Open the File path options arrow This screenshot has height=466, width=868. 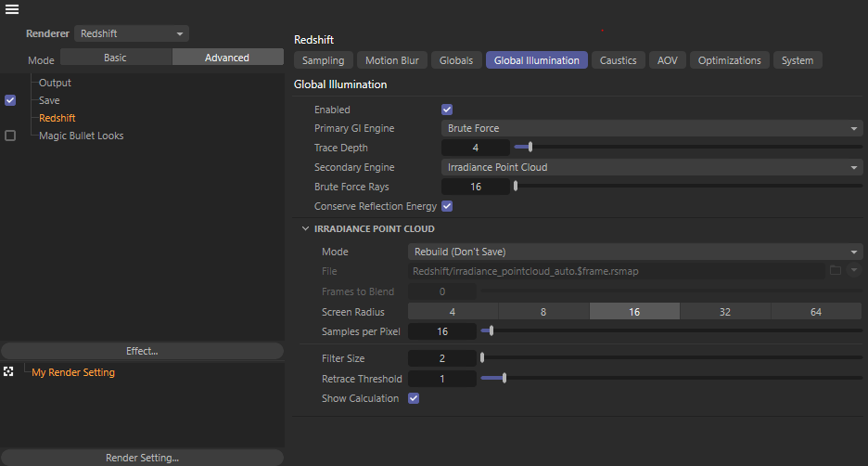[854, 270]
